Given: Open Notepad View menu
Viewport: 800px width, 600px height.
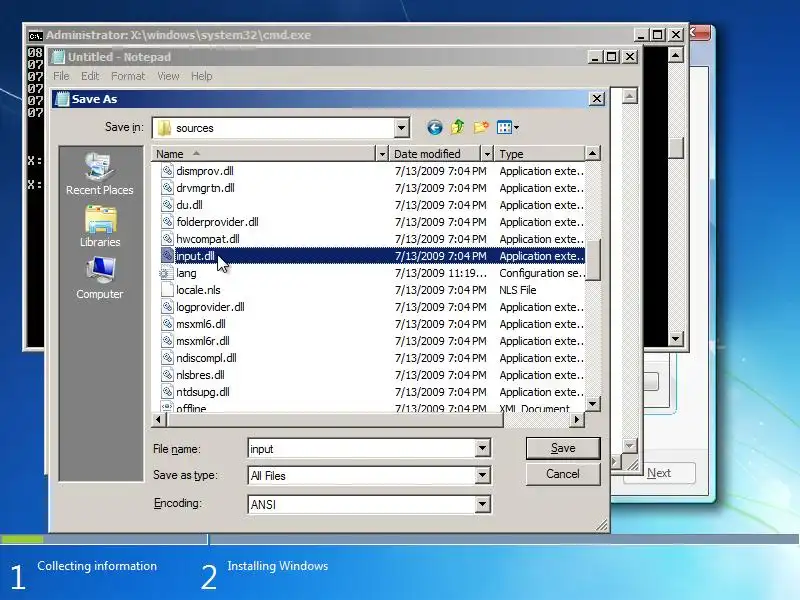Looking at the screenshot, I should (168, 76).
